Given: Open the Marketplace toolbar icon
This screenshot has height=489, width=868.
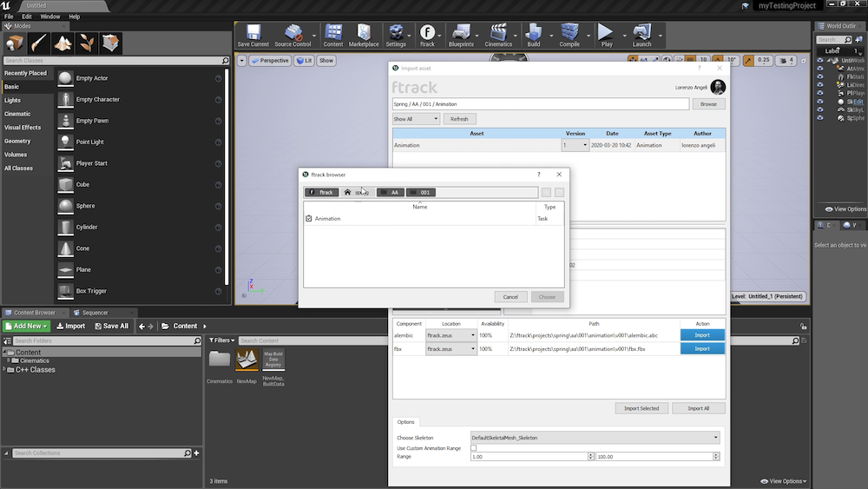Looking at the screenshot, I should [364, 36].
